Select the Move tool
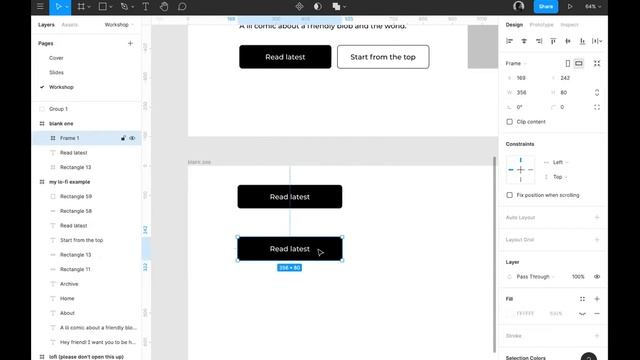Image resolution: width=640 pixels, height=360 pixels. [x=58, y=7]
